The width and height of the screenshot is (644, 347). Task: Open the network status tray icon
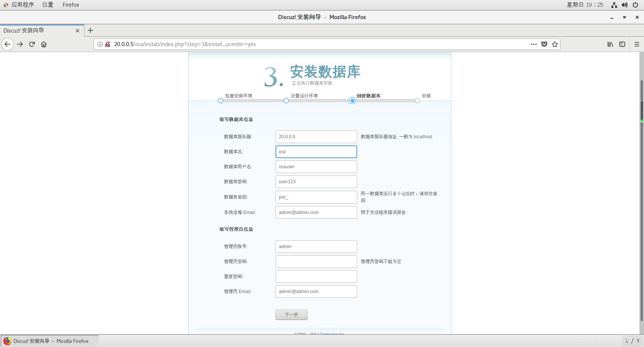click(614, 5)
